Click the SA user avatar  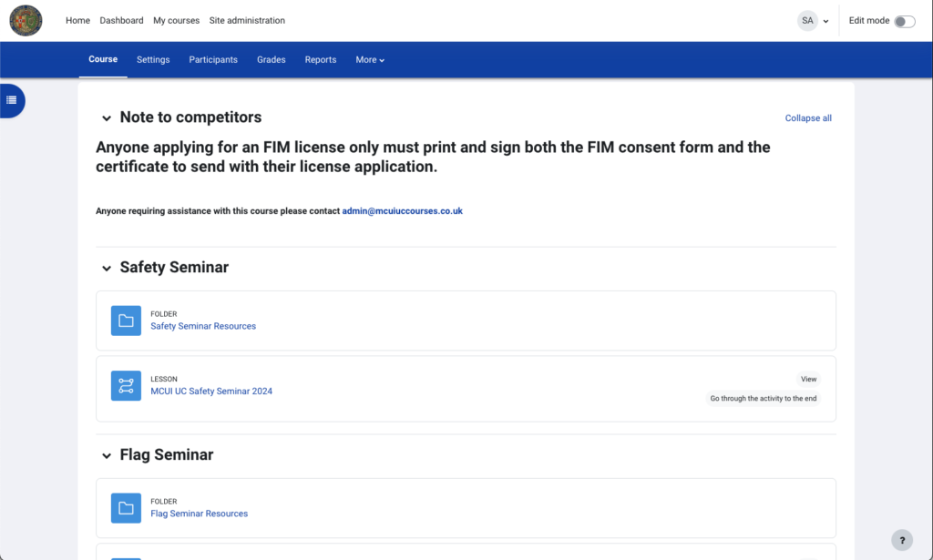(x=807, y=20)
